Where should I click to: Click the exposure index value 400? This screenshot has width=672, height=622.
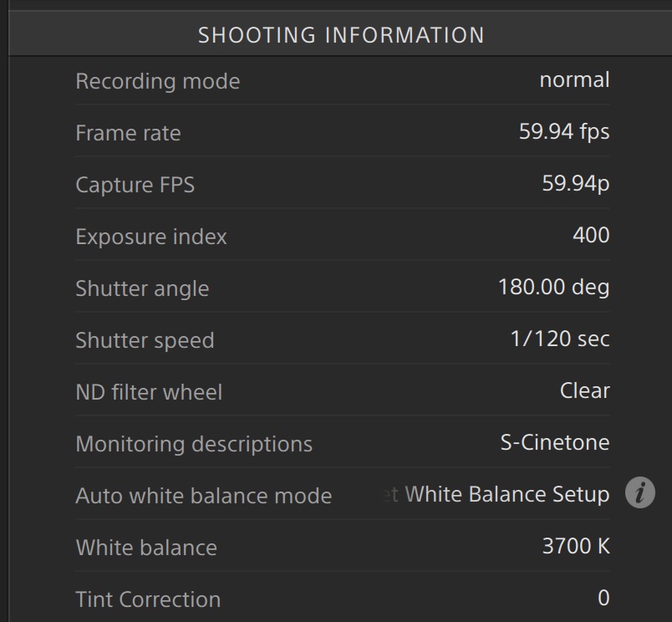(591, 236)
